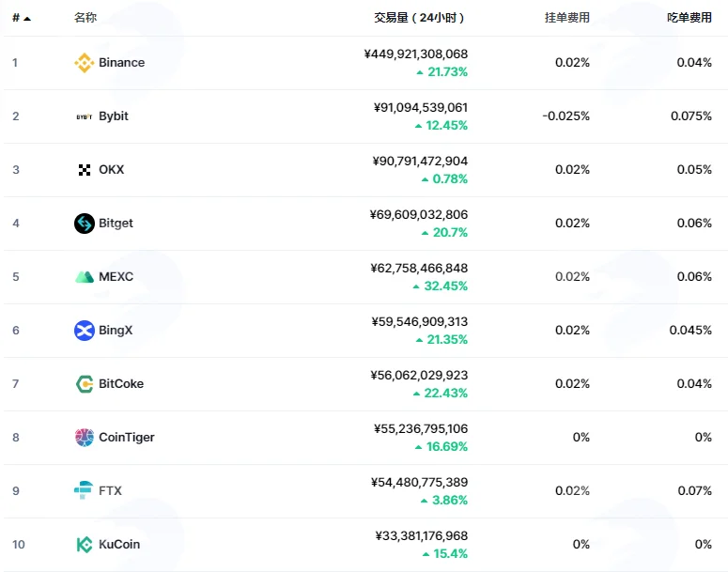Select CoinTiger volume ¥55,236,795,106
The height and width of the screenshot is (572, 728).
(x=421, y=428)
